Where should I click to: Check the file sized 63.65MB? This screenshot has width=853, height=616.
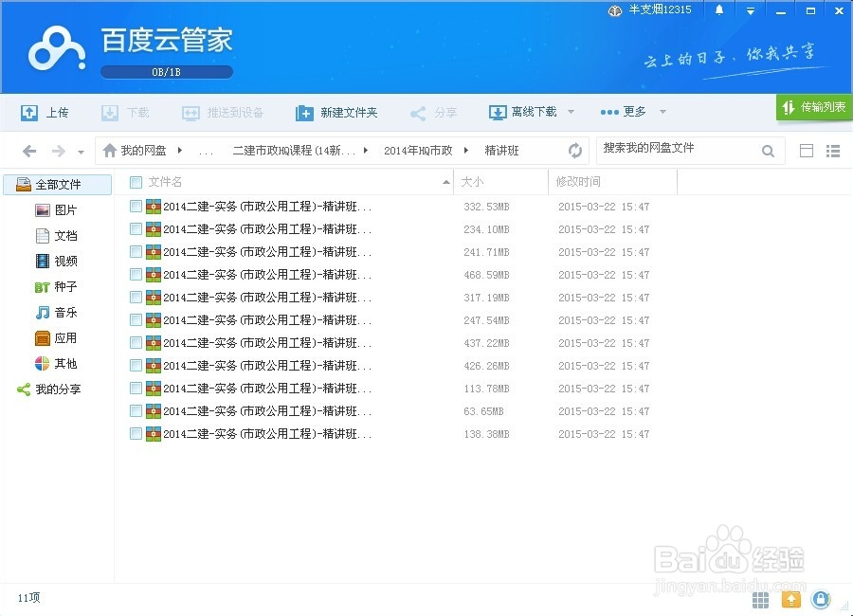coord(136,411)
